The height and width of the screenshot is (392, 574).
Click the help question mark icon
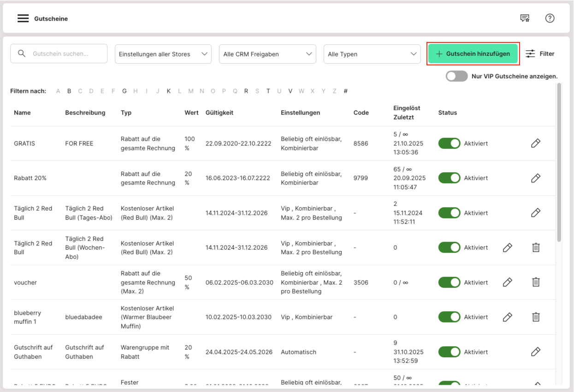click(x=550, y=18)
